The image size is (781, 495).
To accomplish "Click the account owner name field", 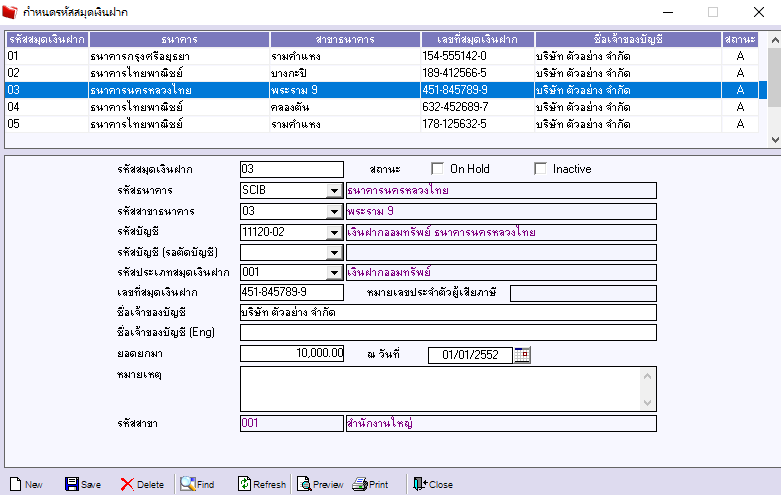I will (x=448, y=313).
